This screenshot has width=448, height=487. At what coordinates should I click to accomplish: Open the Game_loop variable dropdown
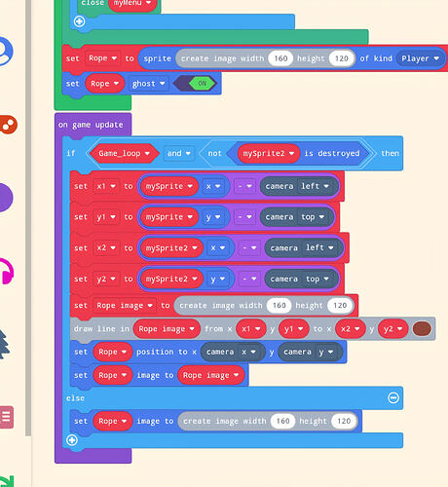pyautogui.click(x=124, y=153)
